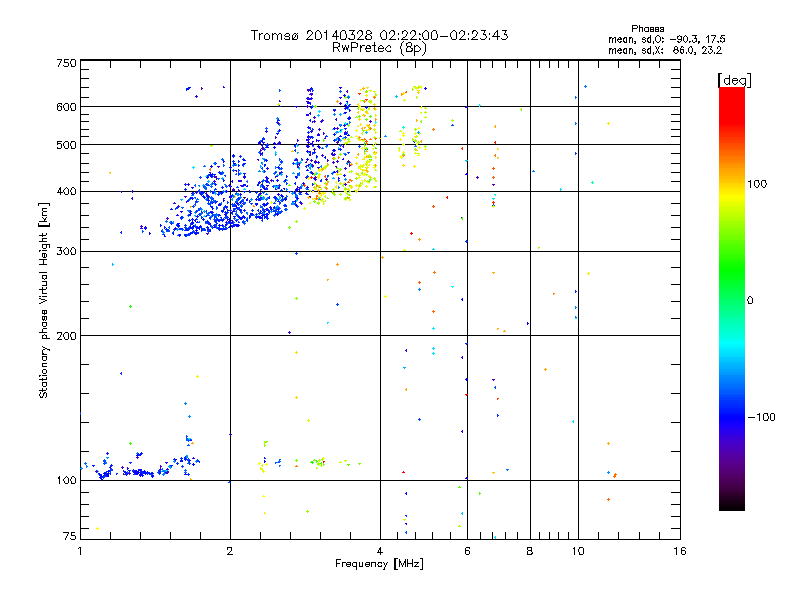Click y-axis tick label '200'
Viewport: 800px width, 600px height.
66,336
